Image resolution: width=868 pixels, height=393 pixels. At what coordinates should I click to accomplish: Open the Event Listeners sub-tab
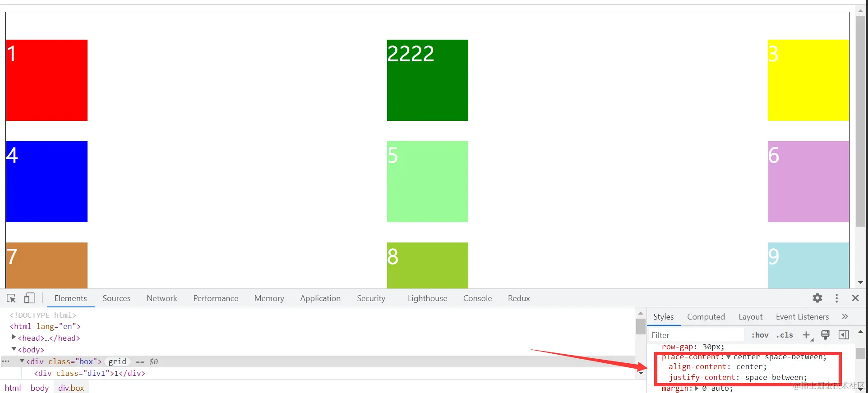(x=802, y=317)
